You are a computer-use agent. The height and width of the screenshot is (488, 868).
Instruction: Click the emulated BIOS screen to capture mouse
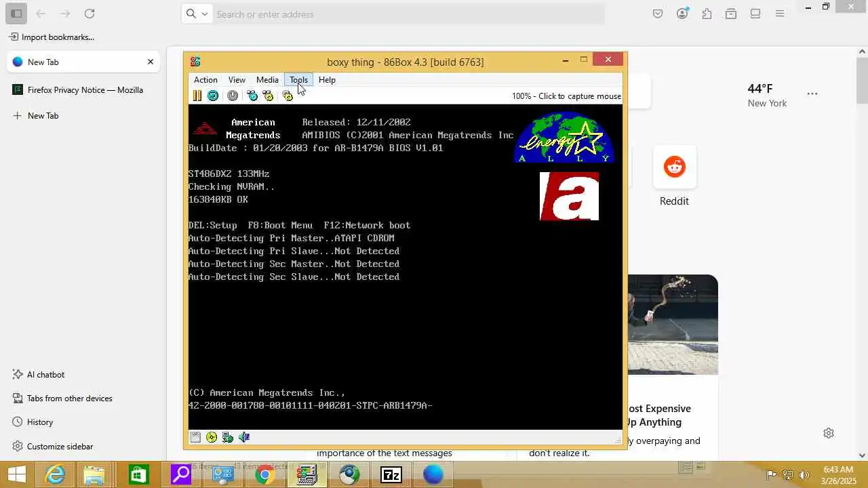point(405,267)
